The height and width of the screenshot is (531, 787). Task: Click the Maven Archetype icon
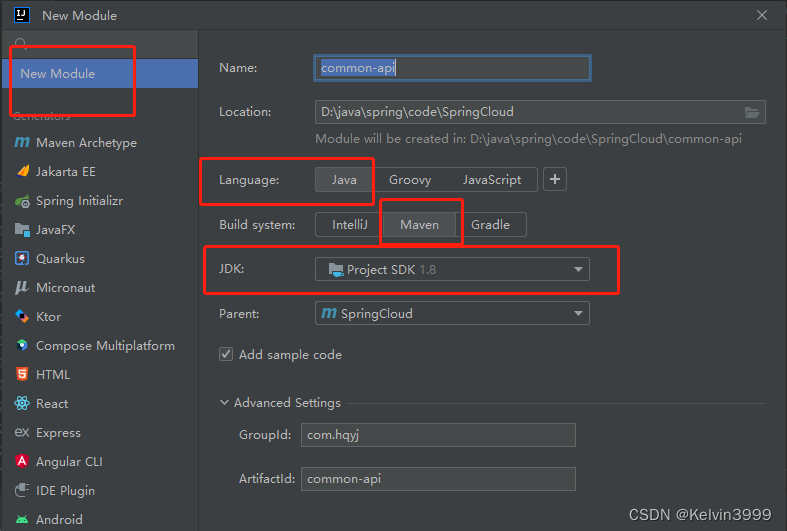point(22,143)
